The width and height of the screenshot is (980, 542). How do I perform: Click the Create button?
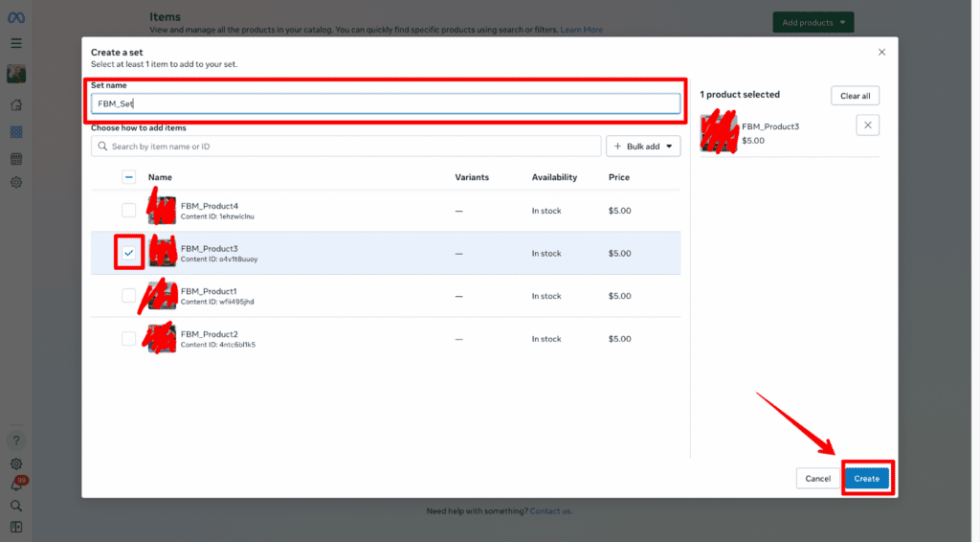[x=867, y=478]
